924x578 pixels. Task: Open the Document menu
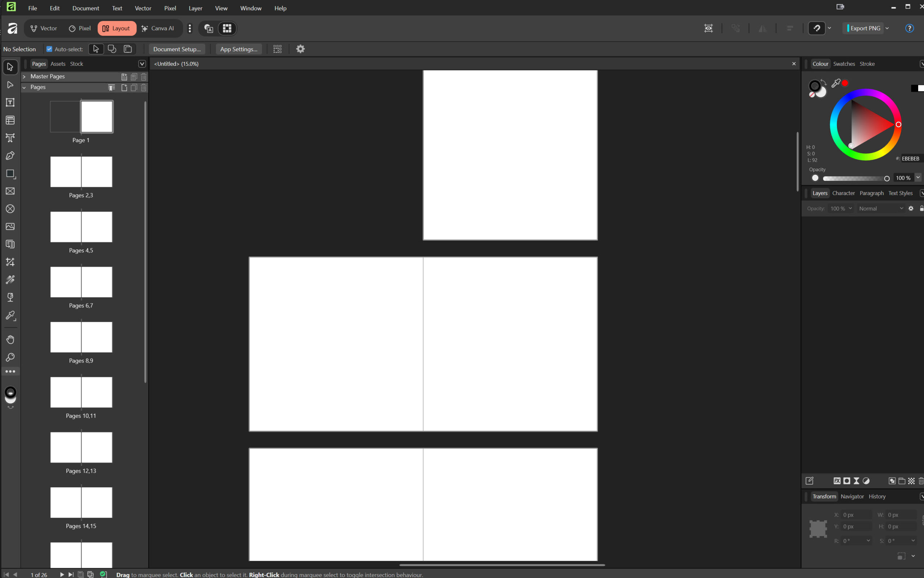coord(86,8)
